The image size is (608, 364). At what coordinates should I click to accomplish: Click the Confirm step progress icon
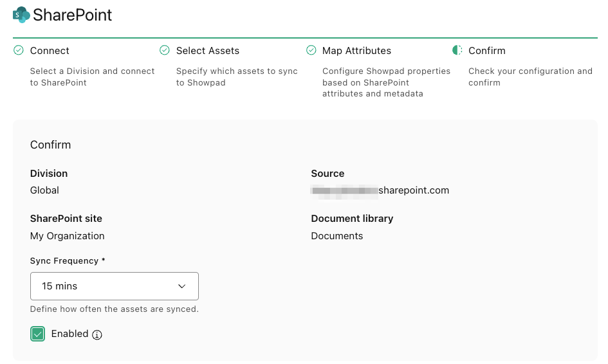click(457, 50)
